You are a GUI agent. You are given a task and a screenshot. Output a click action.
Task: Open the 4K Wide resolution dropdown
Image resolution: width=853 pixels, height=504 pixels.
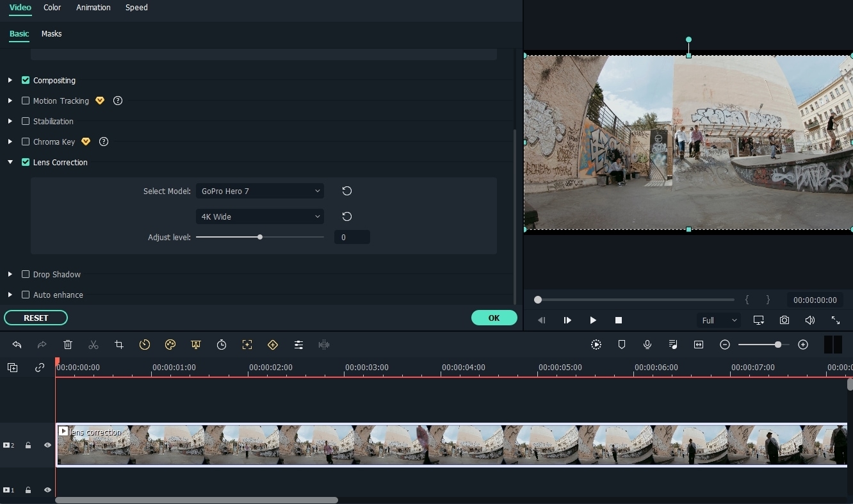(259, 216)
